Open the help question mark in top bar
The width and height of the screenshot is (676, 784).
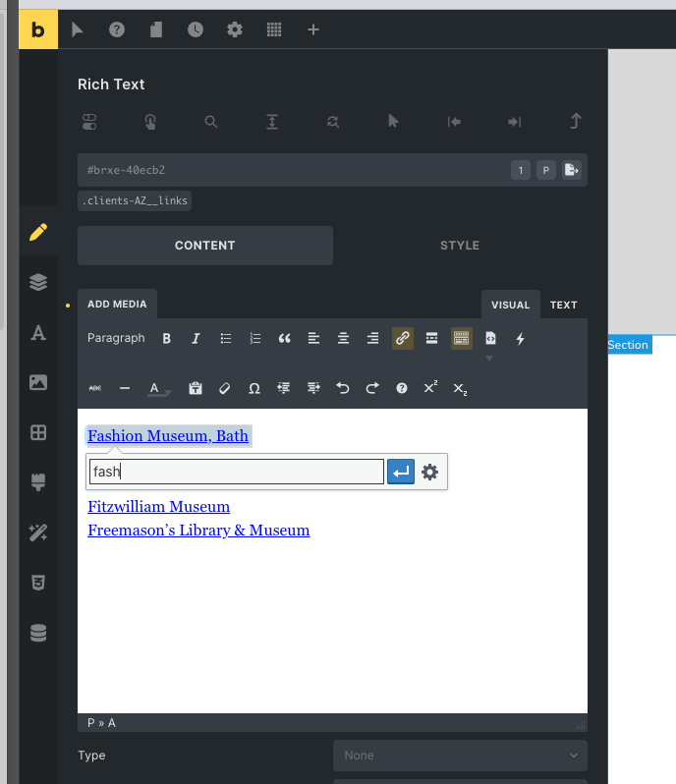click(x=117, y=29)
